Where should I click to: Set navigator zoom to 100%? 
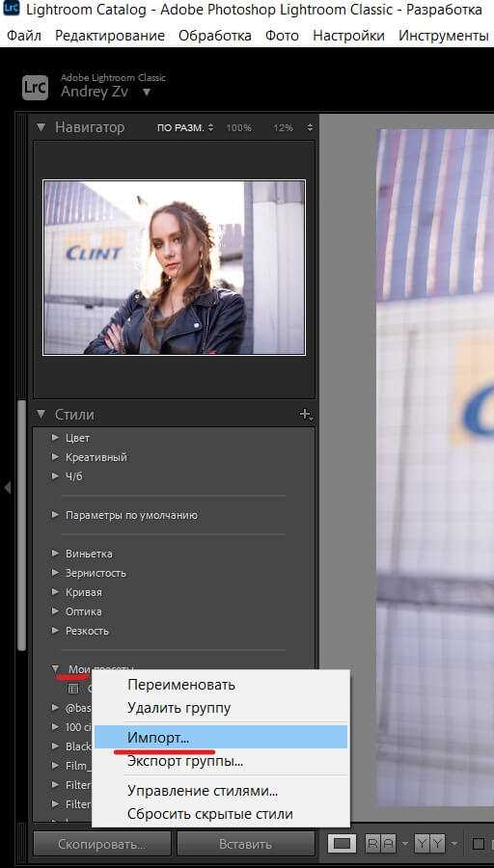coord(238,128)
